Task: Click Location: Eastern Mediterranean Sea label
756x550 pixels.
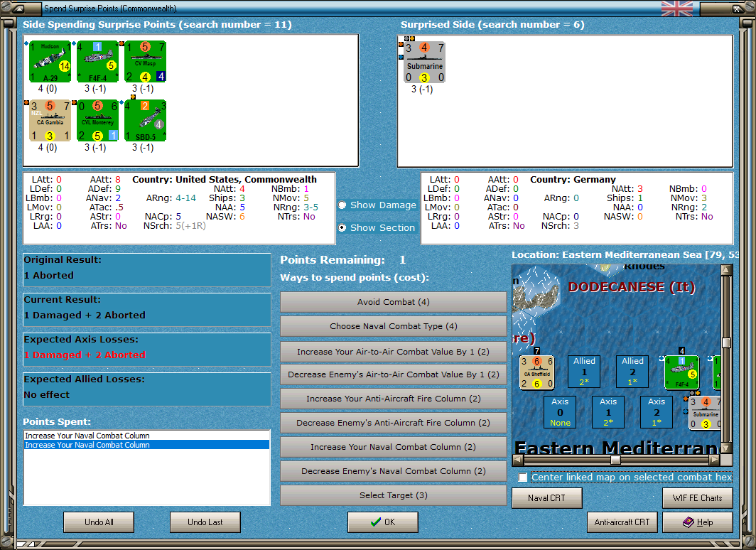Action: [x=625, y=254]
